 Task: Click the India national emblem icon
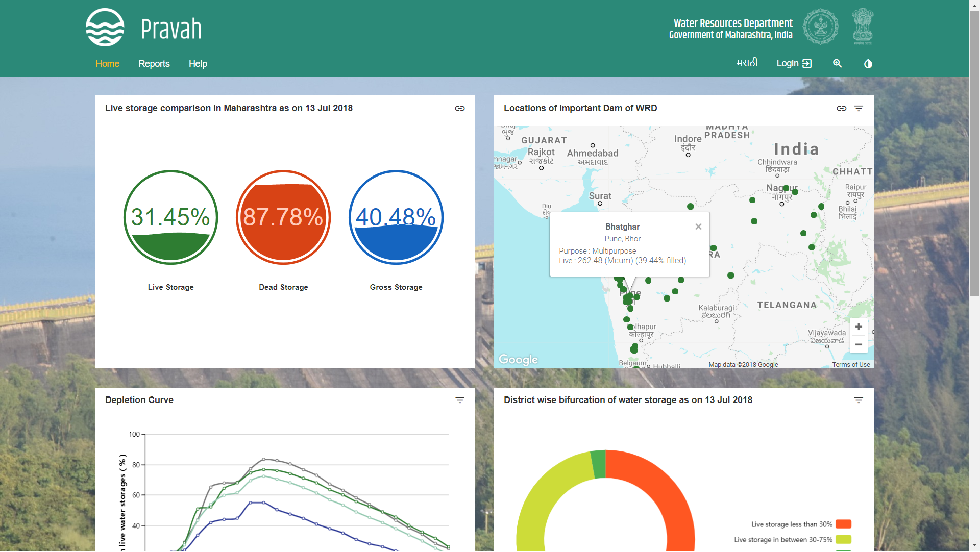(x=863, y=27)
